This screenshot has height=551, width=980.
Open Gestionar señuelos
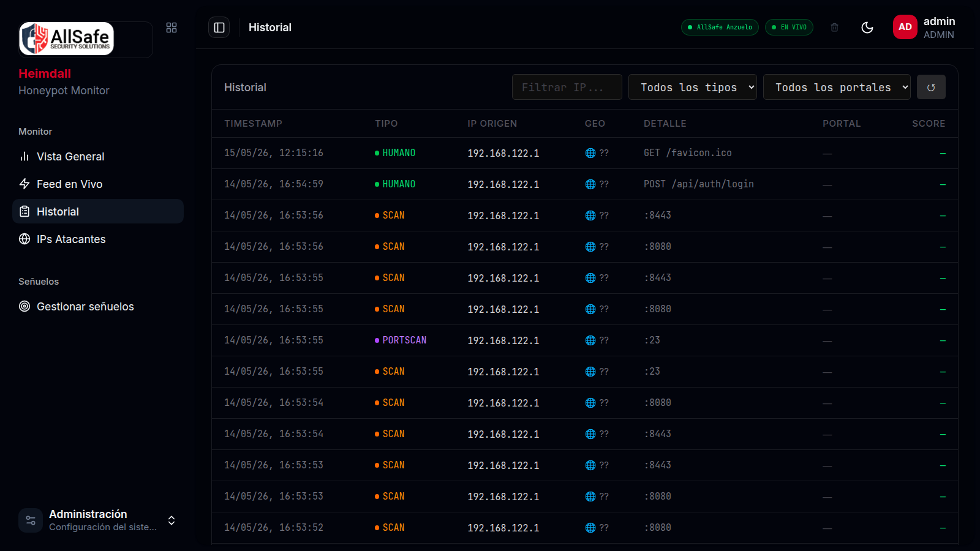point(98,307)
